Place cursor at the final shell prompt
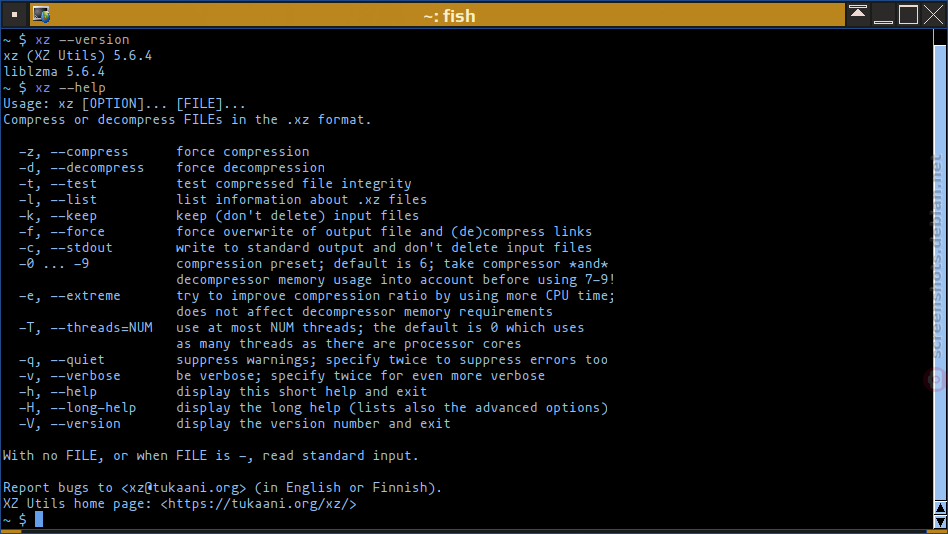This screenshot has width=948, height=534. click(x=39, y=519)
